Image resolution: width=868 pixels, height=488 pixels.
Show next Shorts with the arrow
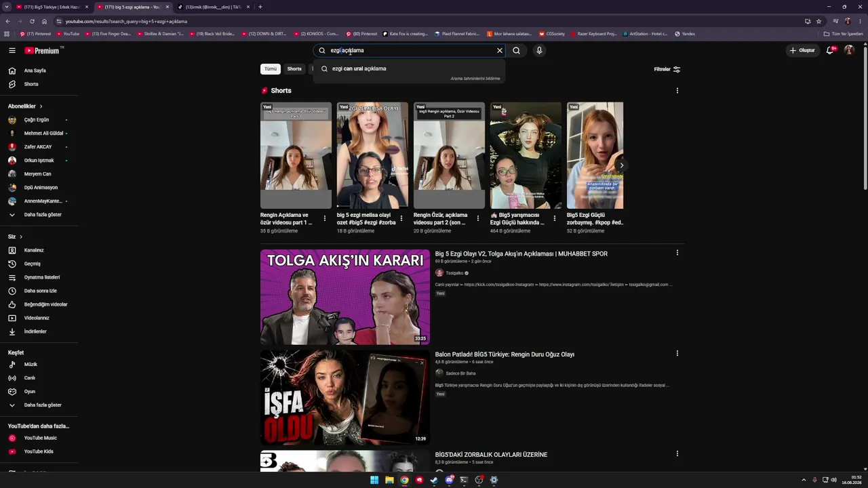(x=621, y=165)
